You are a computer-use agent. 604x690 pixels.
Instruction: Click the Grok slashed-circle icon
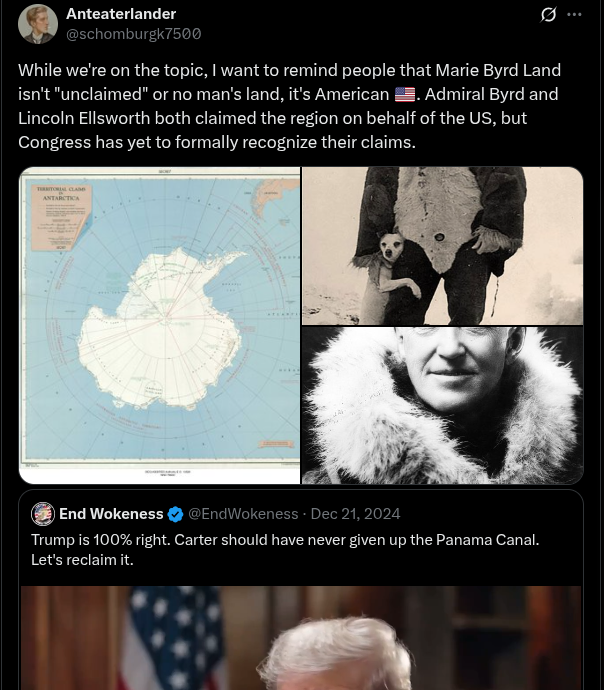coord(548,15)
